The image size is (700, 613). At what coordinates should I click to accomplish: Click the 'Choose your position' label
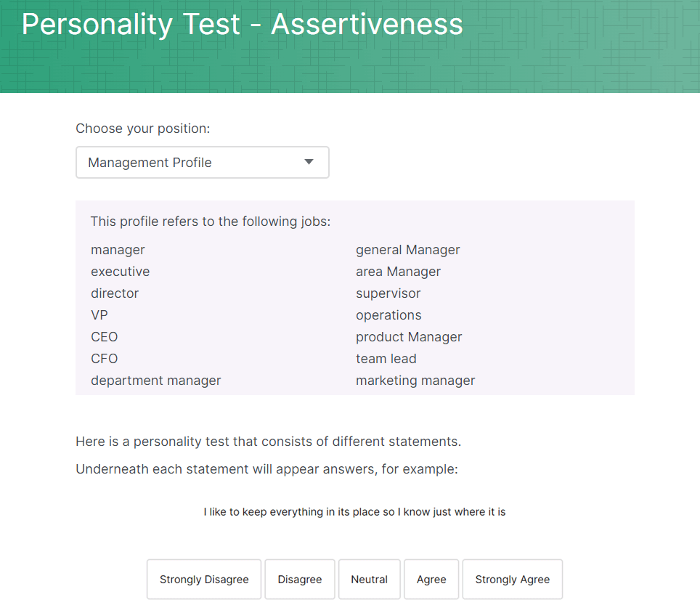coord(142,128)
